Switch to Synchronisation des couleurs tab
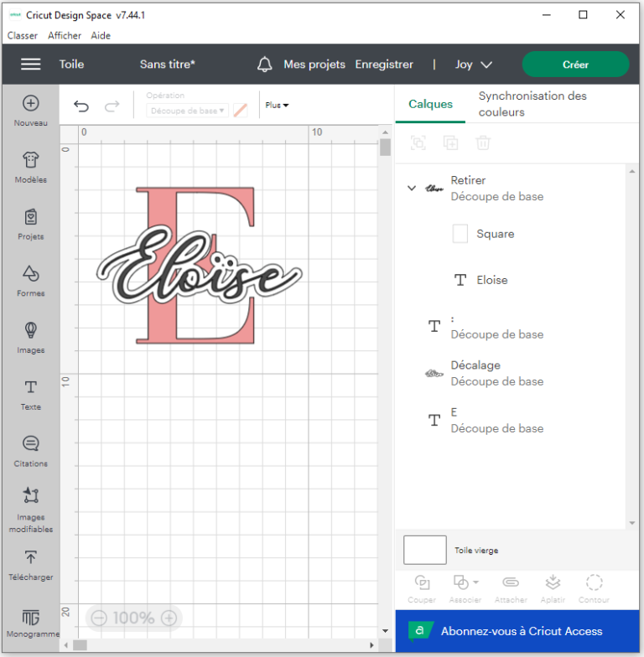This screenshot has width=644, height=657. [x=532, y=104]
